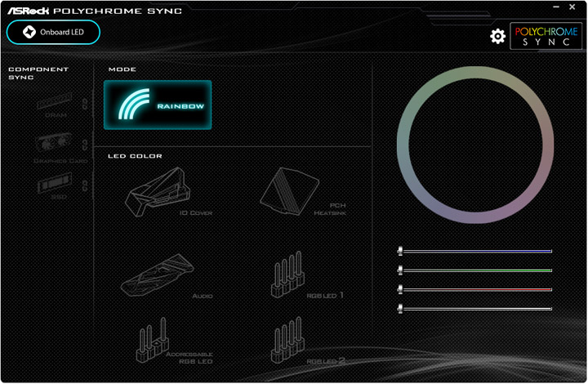
Task: Click the white brightness slider
Action: (474, 309)
